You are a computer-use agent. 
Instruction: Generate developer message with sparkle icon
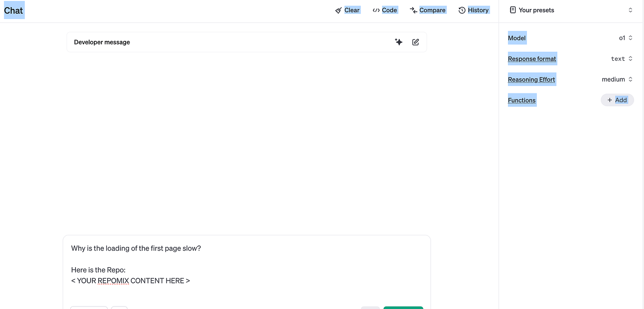click(399, 42)
